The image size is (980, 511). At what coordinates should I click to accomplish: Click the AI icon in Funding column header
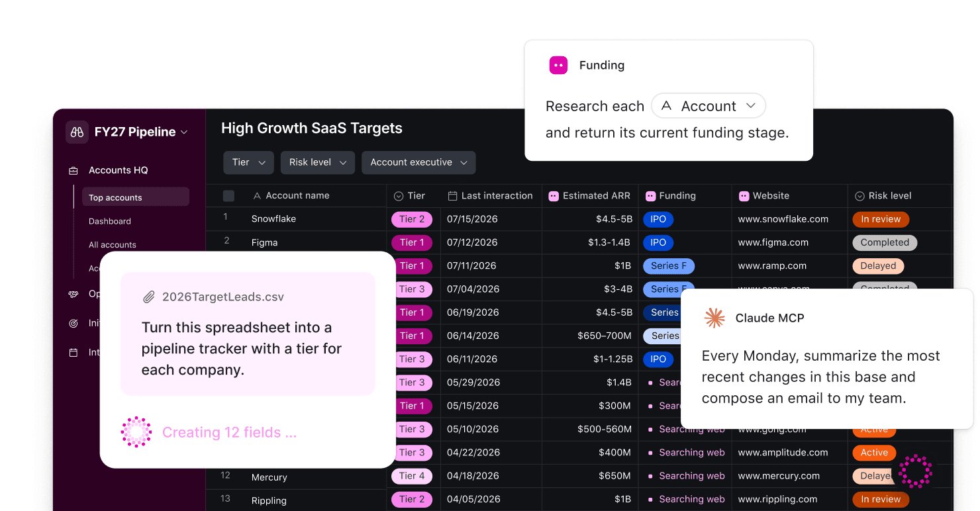(650, 196)
